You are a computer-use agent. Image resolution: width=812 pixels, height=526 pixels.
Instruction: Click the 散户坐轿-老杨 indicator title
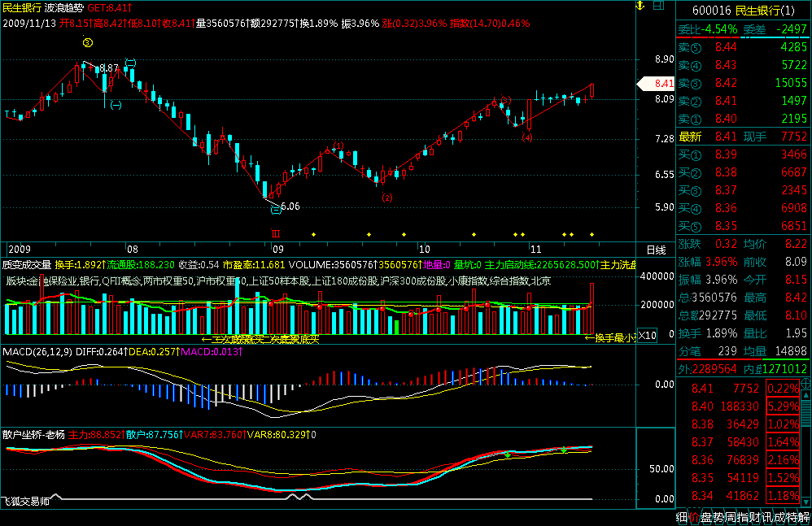tap(33, 434)
